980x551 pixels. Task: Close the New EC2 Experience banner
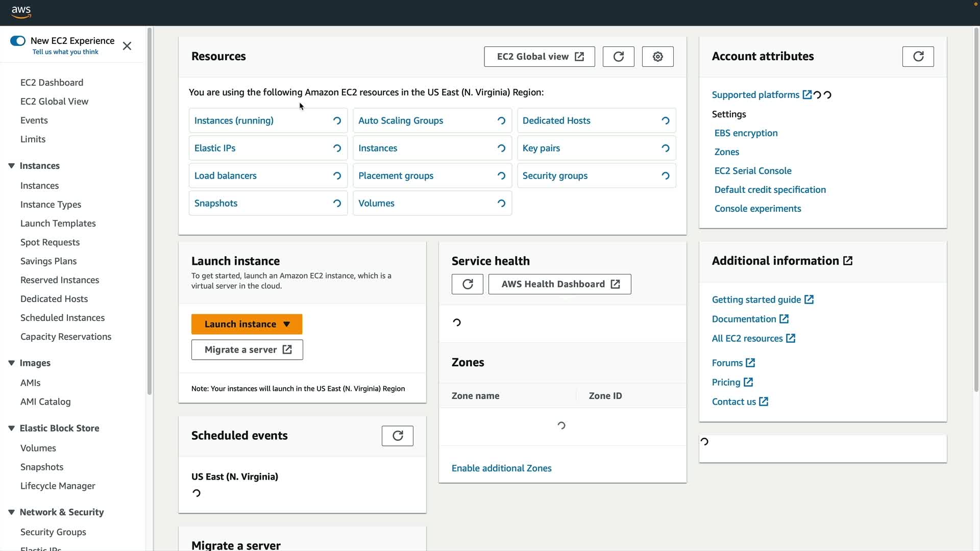pos(127,46)
